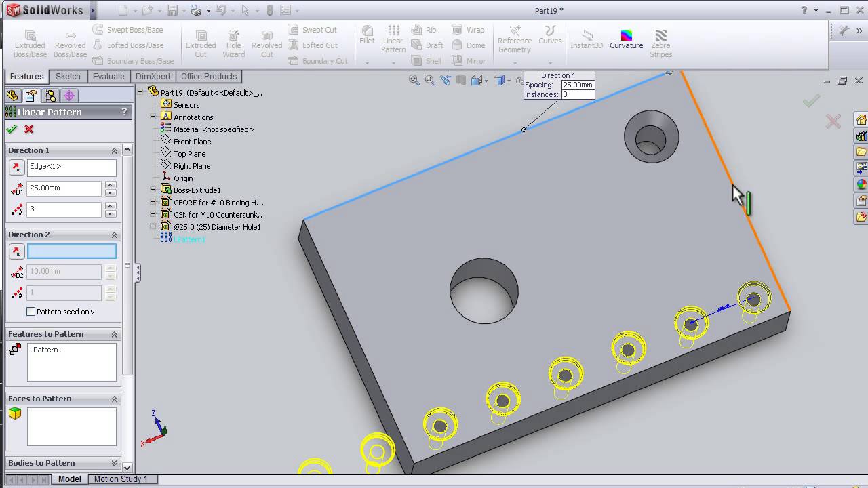
Task: Reverse Direction 2 arrow button
Action: (x=16, y=251)
